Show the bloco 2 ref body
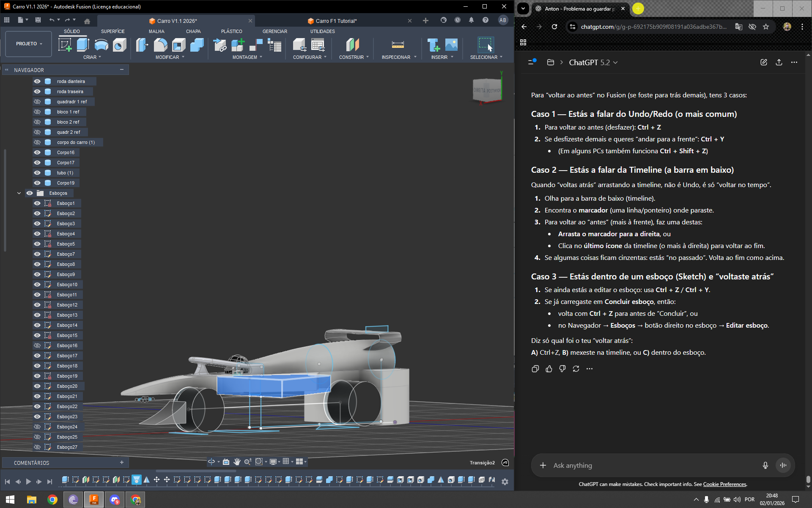Viewport: 812px width, 508px height. click(x=37, y=122)
